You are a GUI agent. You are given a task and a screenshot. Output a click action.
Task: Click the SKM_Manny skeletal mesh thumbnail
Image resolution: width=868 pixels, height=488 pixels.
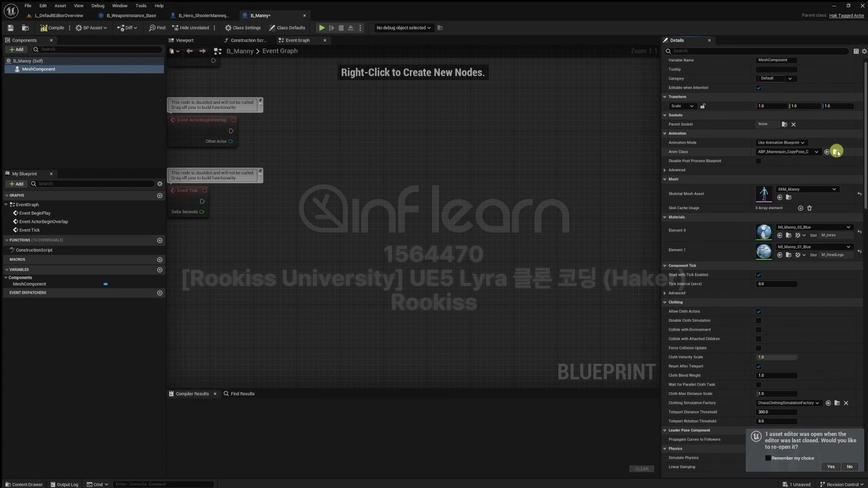(x=764, y=194)
